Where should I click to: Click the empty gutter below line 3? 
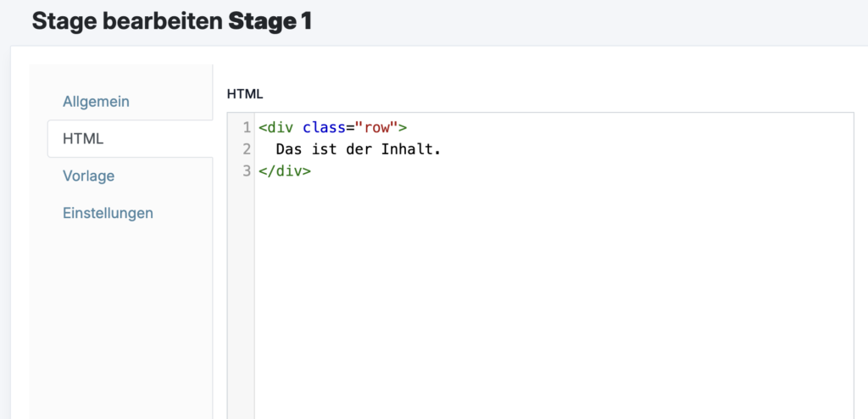click(x=242, y=297)
